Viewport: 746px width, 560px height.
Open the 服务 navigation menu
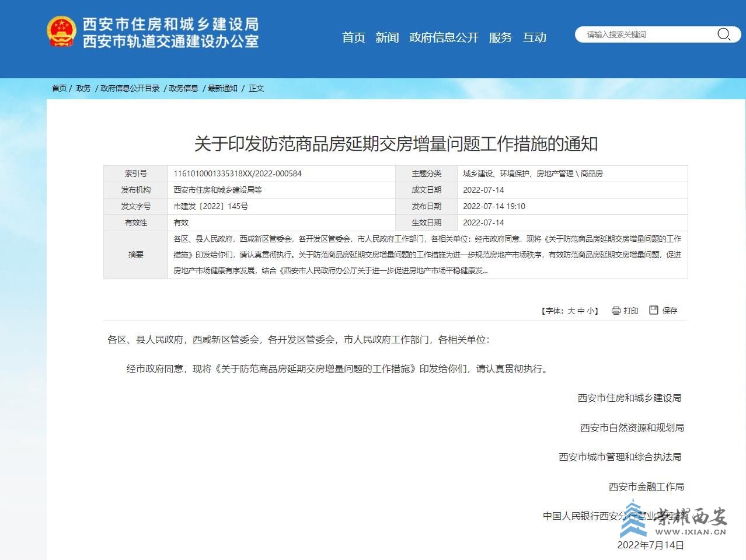500,37
